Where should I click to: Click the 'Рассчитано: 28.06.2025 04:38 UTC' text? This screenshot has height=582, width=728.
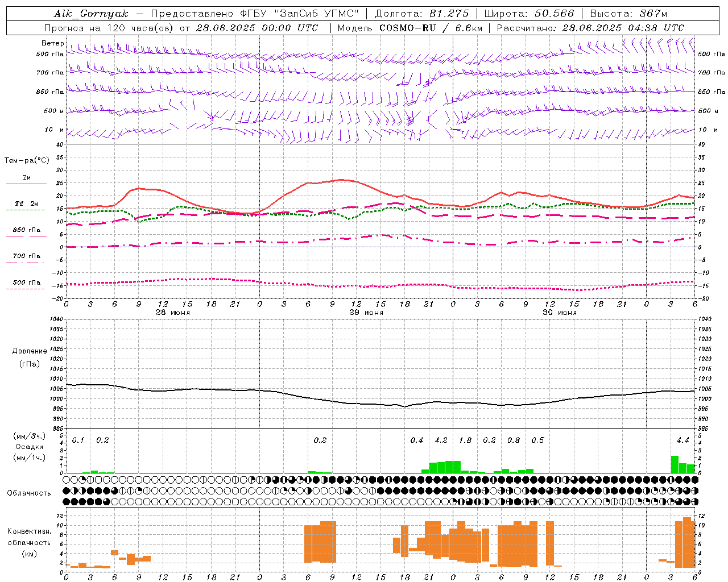[x=590, y=28]
